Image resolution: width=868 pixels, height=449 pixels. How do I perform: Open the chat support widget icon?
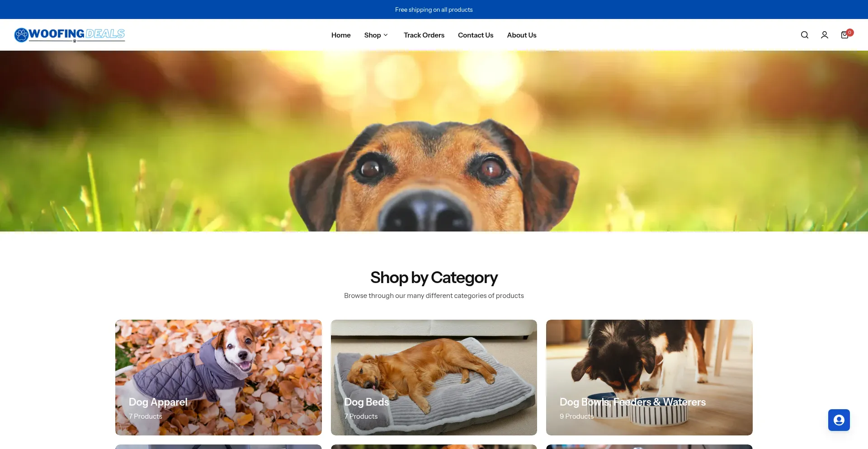(x=839, y=420)
